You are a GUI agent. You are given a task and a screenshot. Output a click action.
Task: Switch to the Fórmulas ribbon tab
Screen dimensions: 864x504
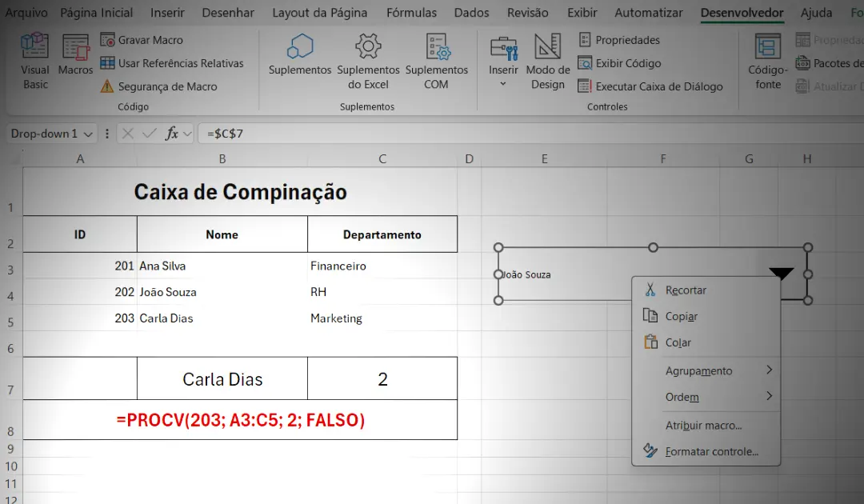[x=411, y=13]
